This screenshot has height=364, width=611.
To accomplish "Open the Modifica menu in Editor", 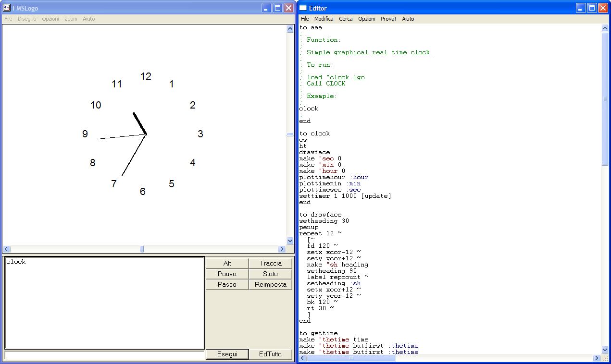I will [x=324, y=19].
